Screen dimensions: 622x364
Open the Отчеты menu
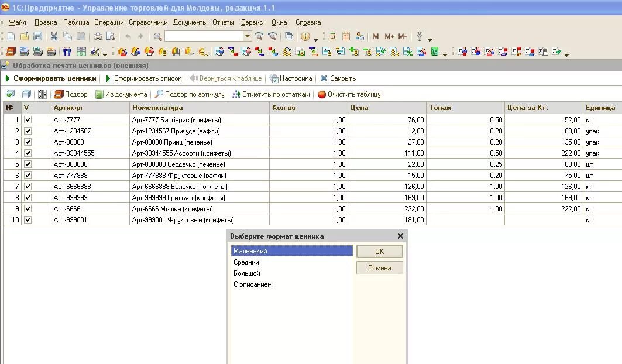pyautogui.click(x=224, y=22)
